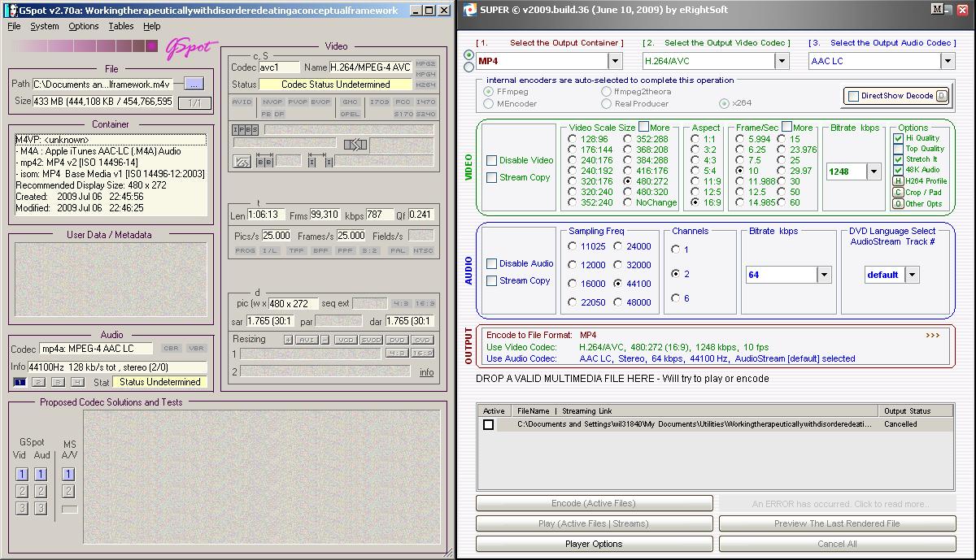
Task: Click the M button in SUPER title bar
Action: [x=937, y=10]
